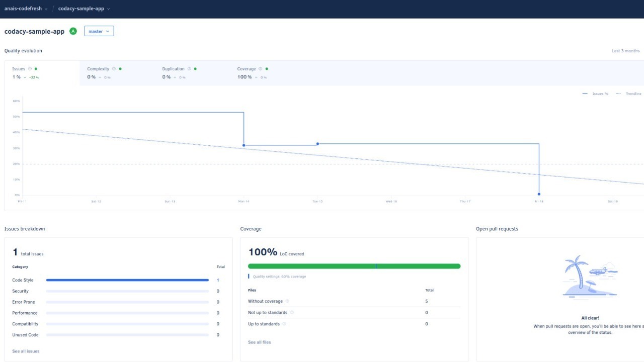Click the '1 total issues' count

click(x=28, y=253)
